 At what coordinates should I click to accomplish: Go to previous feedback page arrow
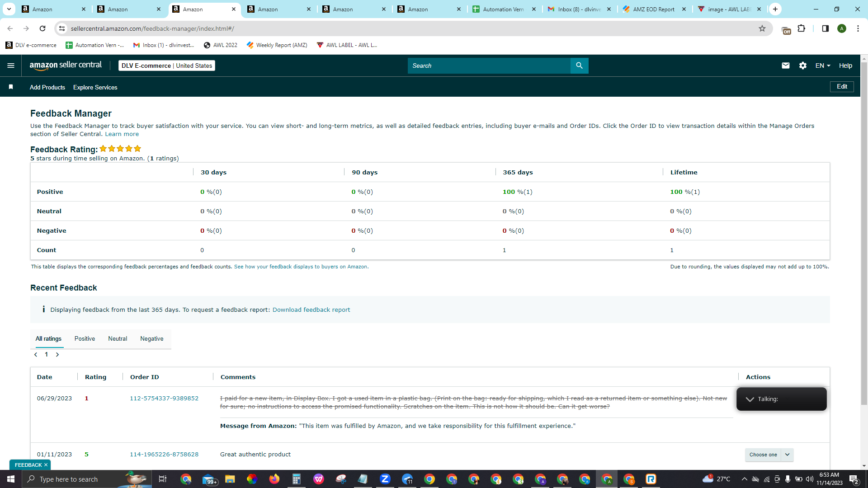click(x=36, y=355)
